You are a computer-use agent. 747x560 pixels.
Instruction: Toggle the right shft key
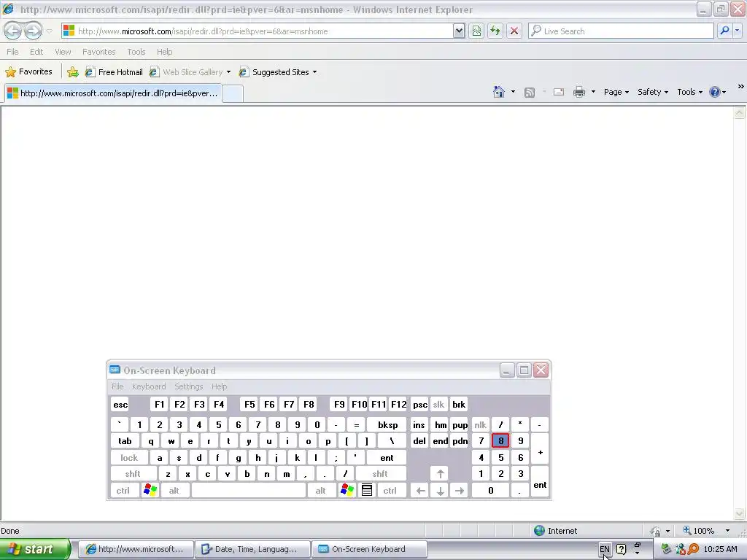pyautogui.click(x=380, y=474)
